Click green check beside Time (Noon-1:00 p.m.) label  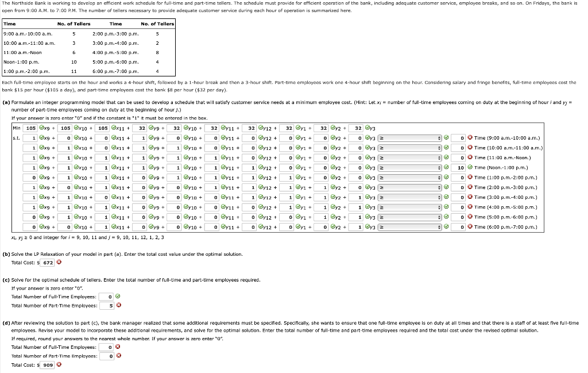coord(470,167)
